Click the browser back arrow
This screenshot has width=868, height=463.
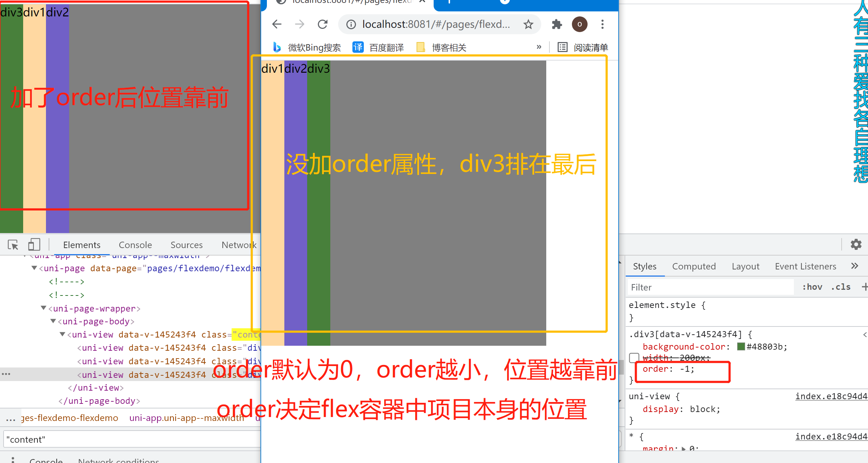[277, 24]
